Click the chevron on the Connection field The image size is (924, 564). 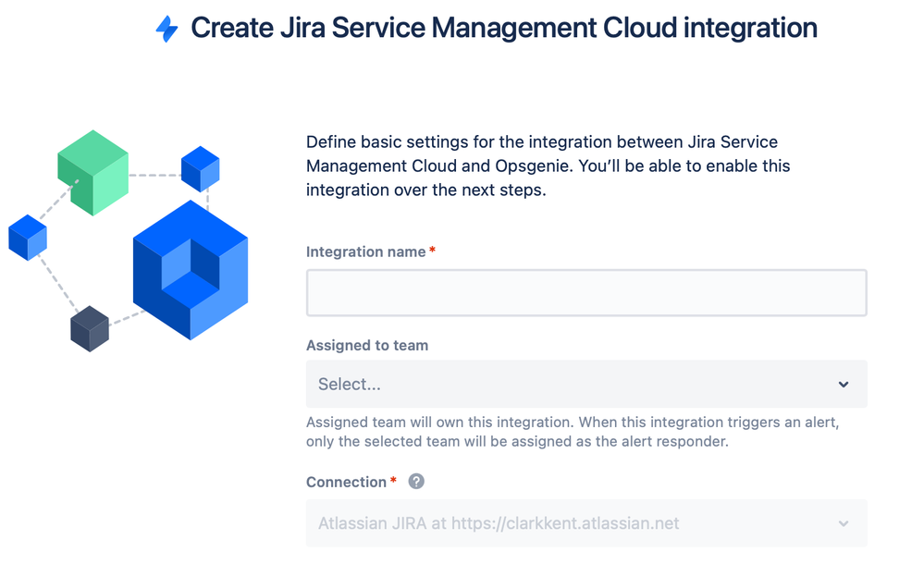click(843, 523)
